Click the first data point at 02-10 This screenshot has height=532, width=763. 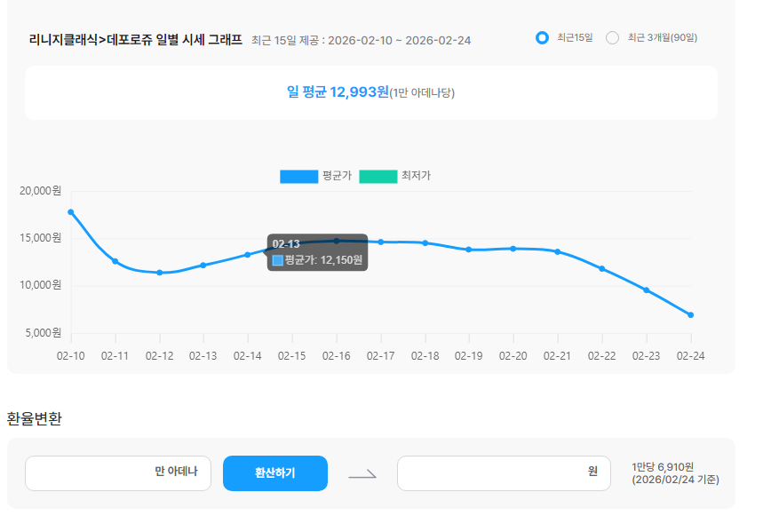click(70, 211)
